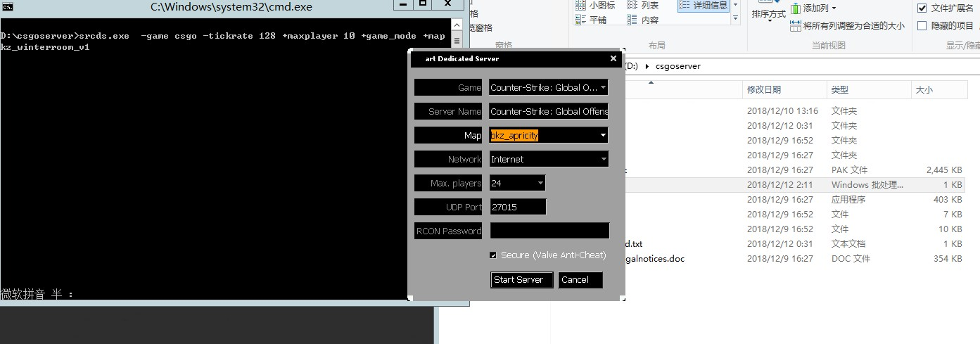Click the csgoserver breadcrumb in Explorer

pos(677,66)
